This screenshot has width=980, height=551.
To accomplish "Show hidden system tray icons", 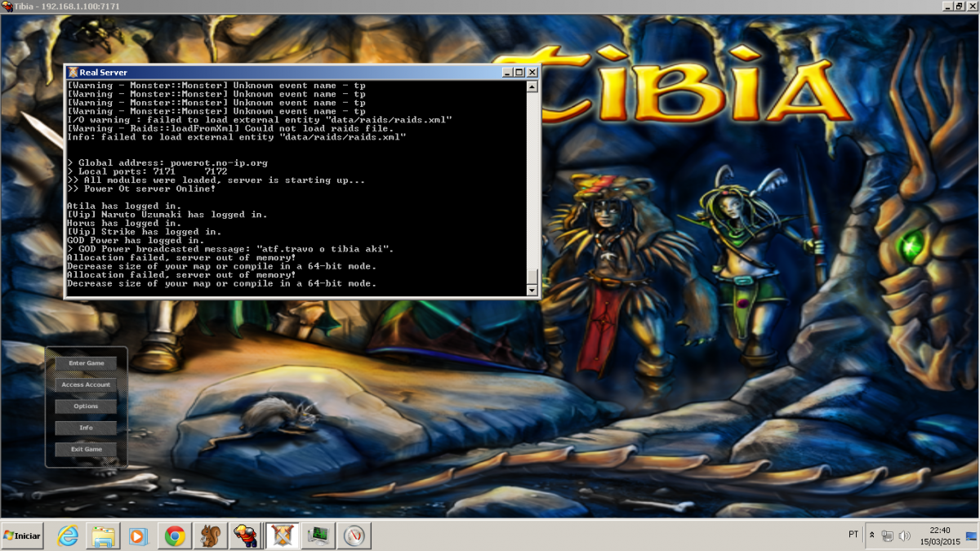I will point(872,535).
